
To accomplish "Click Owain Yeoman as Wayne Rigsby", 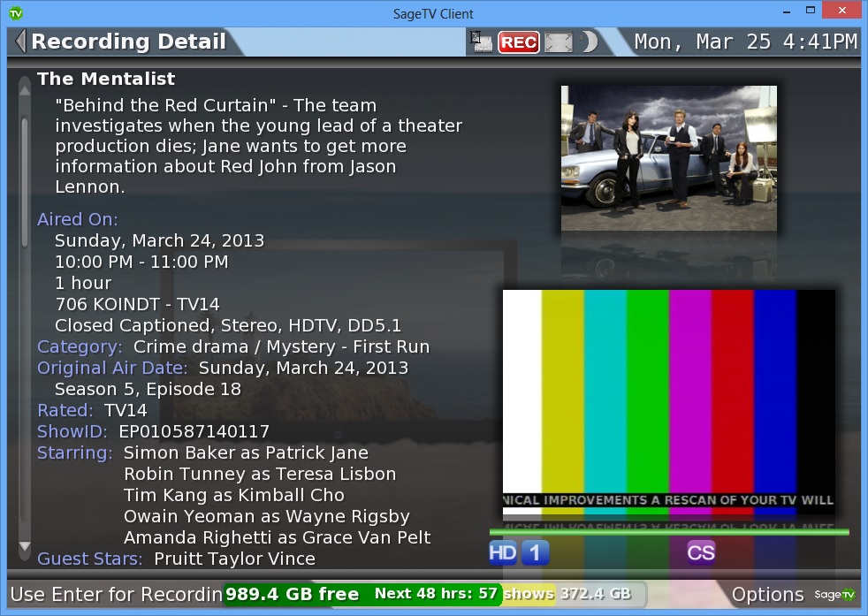I will 266,516.
